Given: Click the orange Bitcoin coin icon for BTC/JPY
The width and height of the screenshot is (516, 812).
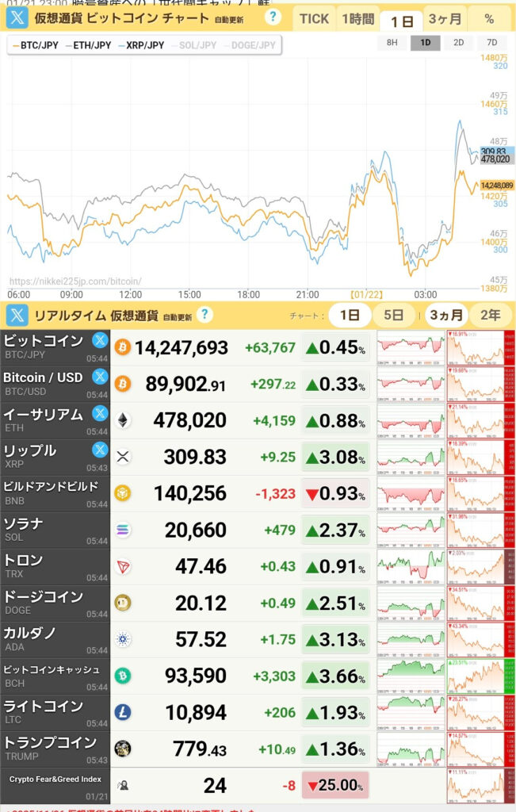Looking at the screenshot, I should click(123, 347).
